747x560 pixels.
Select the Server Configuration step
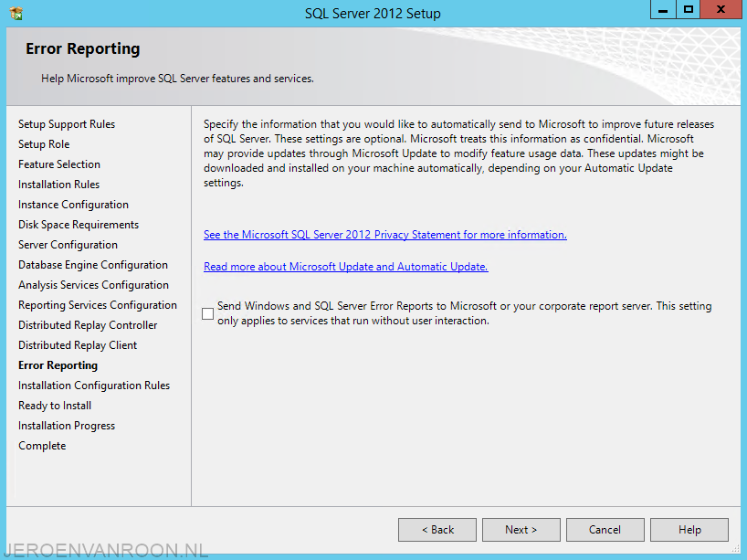[68, 245]
